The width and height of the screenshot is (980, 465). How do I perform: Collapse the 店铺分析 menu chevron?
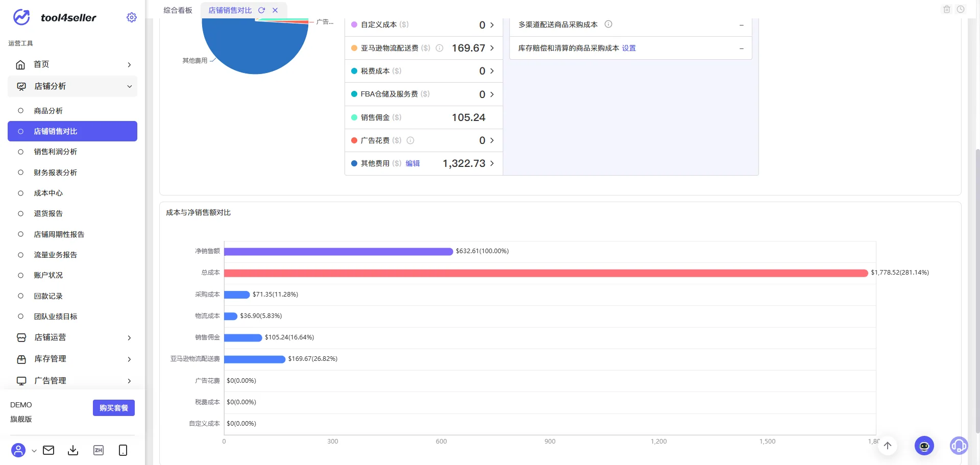click(x=130, y=87)
